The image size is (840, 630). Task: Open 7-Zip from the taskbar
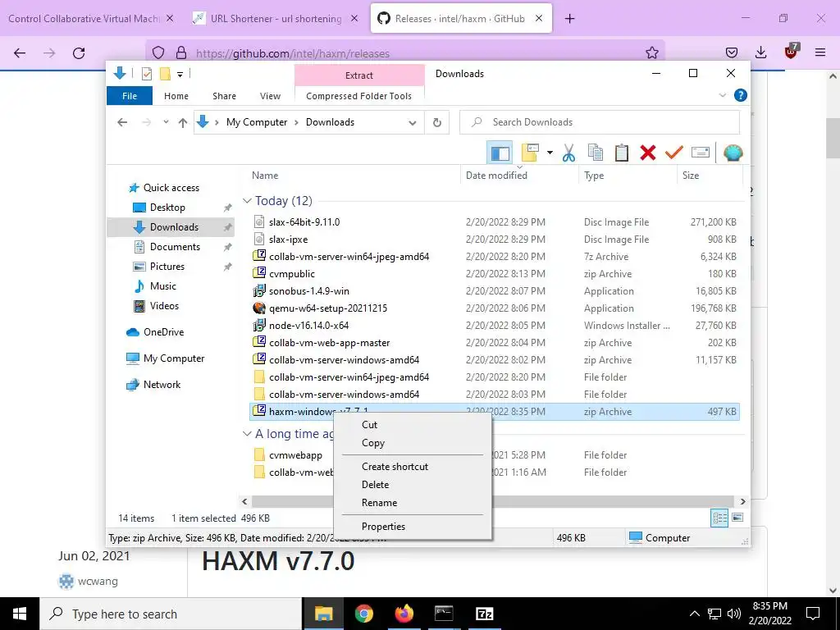pyautogui.click(x=484, y=614)
